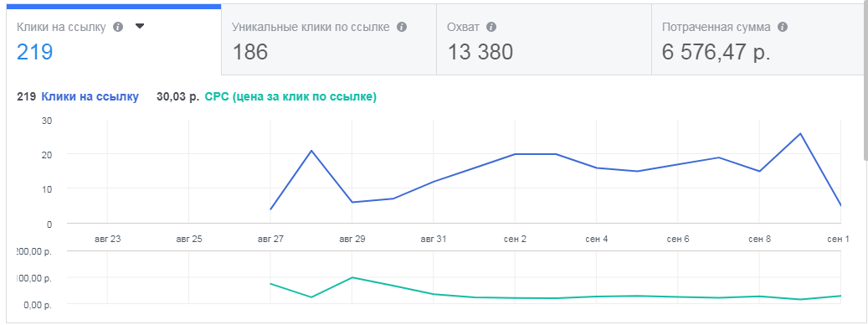Click the сен 6 axis date label

click(678, 240)
